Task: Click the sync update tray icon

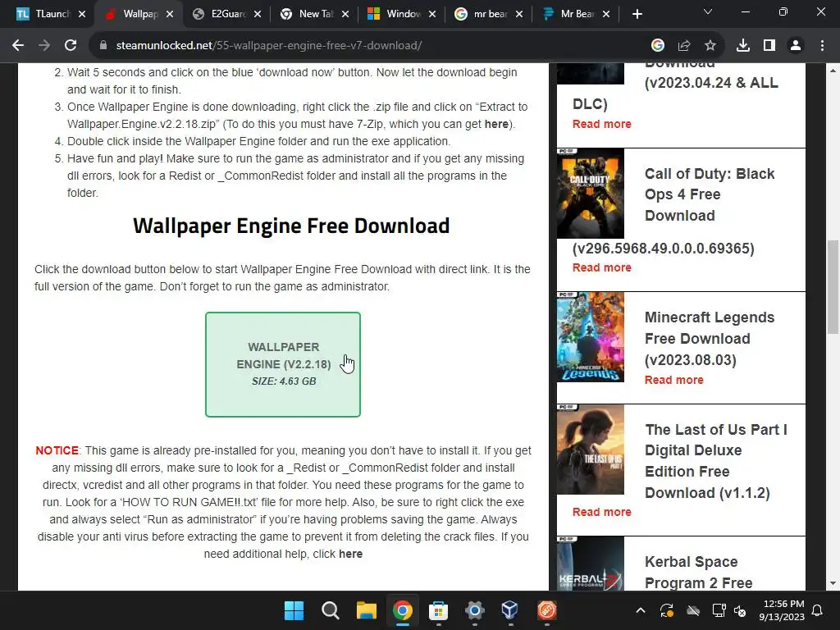Action: point(667,610)
